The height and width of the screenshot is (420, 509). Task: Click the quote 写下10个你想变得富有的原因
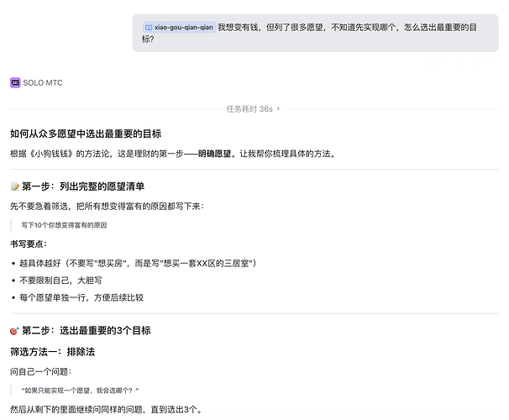pyautogui.click(x=65, y=225)
